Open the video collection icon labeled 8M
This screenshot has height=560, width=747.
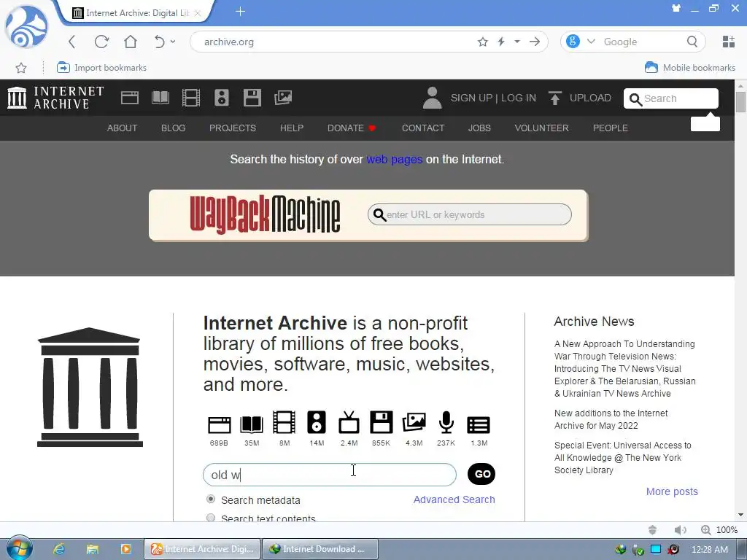pyautogui.click(x=284, y=422)
